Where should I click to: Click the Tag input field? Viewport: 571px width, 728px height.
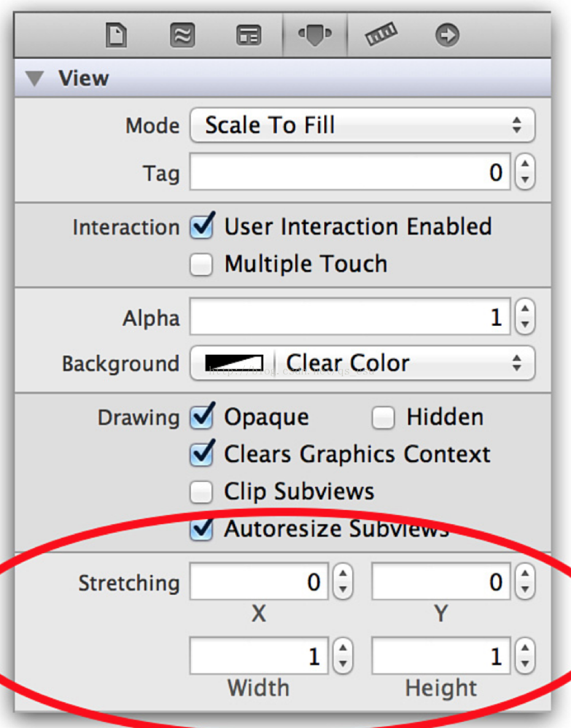(x=350, y=172)
